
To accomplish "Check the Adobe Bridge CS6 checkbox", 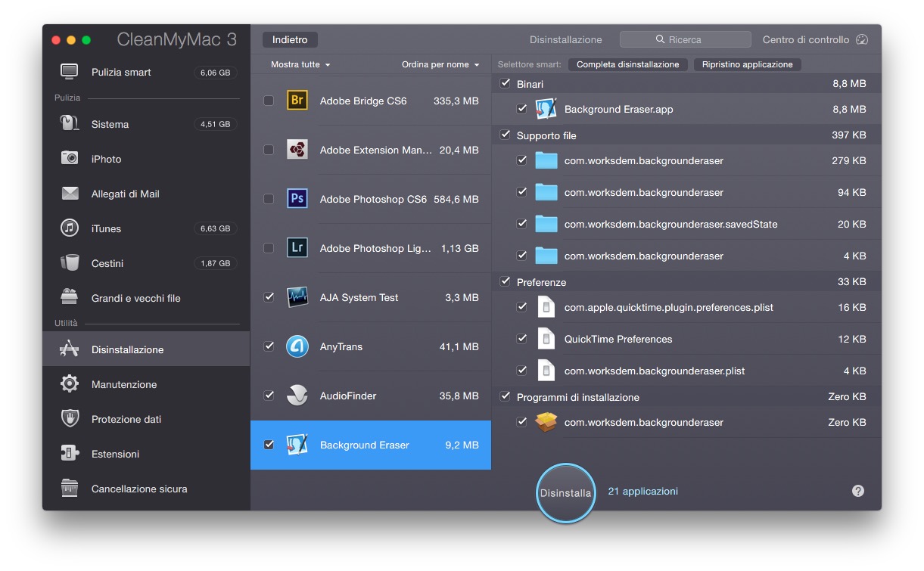I will coord(269,101).
